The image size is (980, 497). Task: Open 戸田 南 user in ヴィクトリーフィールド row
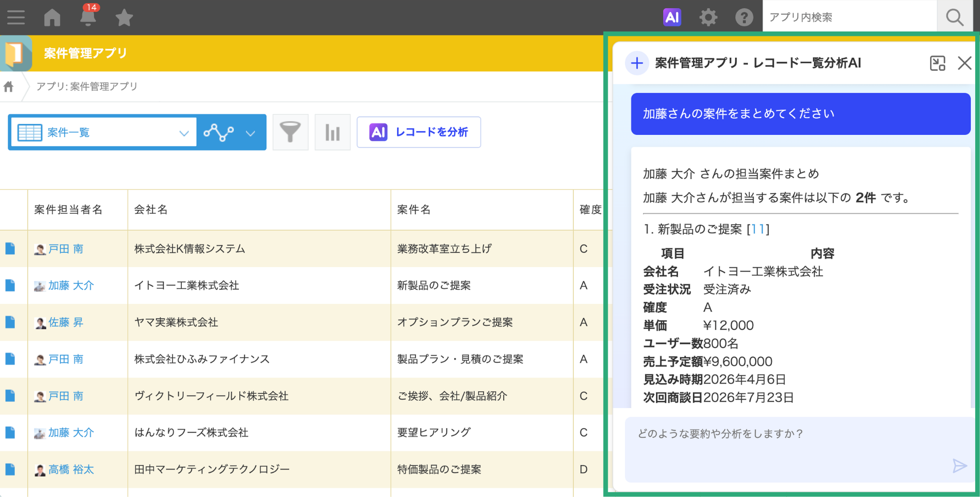[x=66, y=396]
